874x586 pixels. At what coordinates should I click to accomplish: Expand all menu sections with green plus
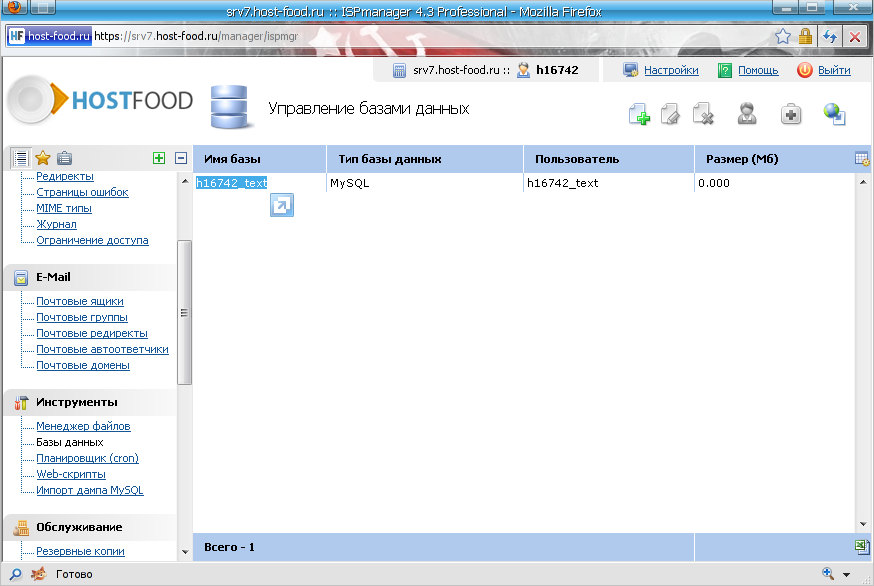(159, 158)
